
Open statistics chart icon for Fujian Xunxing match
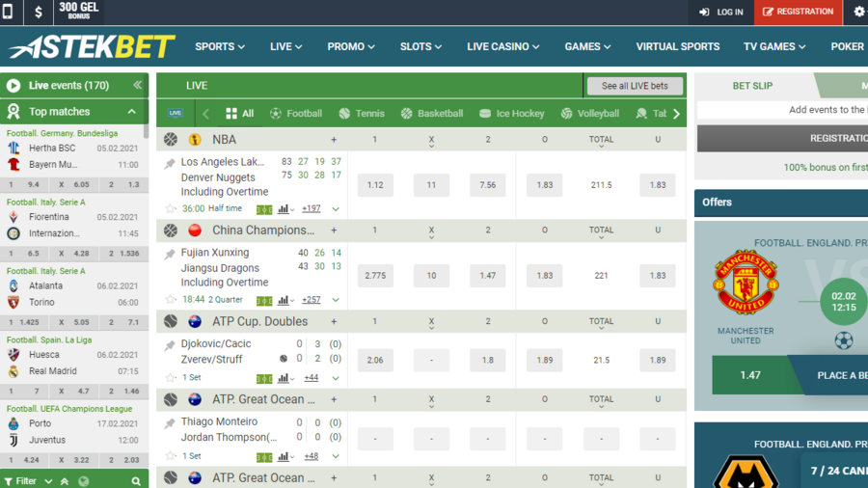click(x=285, y=300)
